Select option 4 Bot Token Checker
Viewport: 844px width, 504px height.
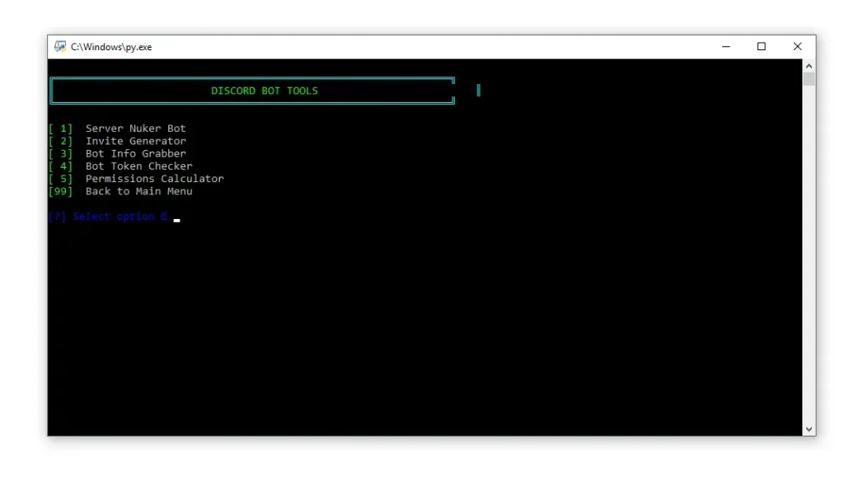pyautogui.click(x=138, y=166)
